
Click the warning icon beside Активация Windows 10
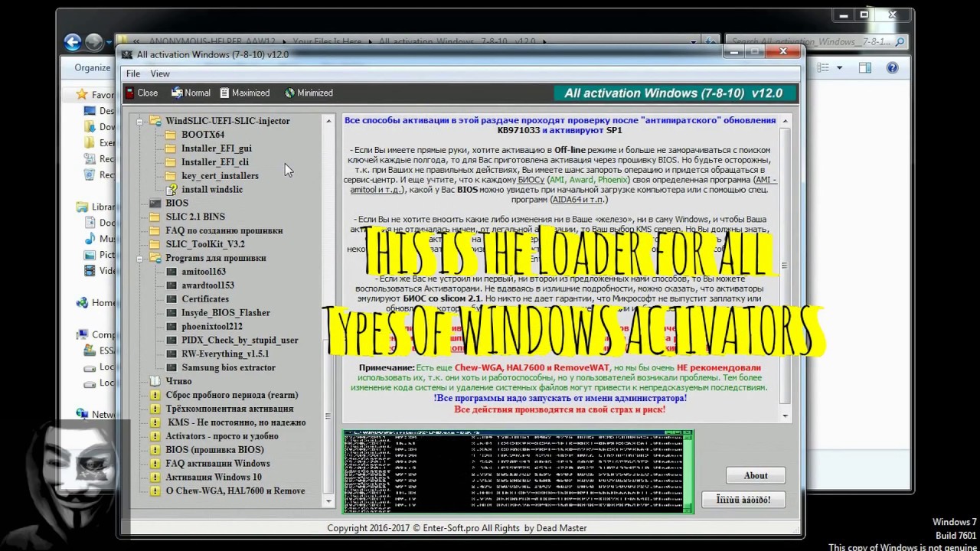[x=155, y=478]
